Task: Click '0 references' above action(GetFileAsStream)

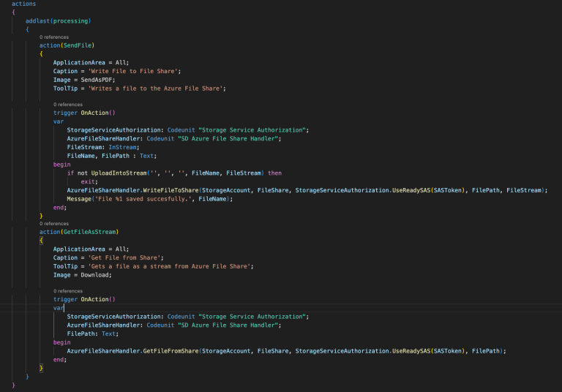Action: pyautogui.click(x=53, y=224)
